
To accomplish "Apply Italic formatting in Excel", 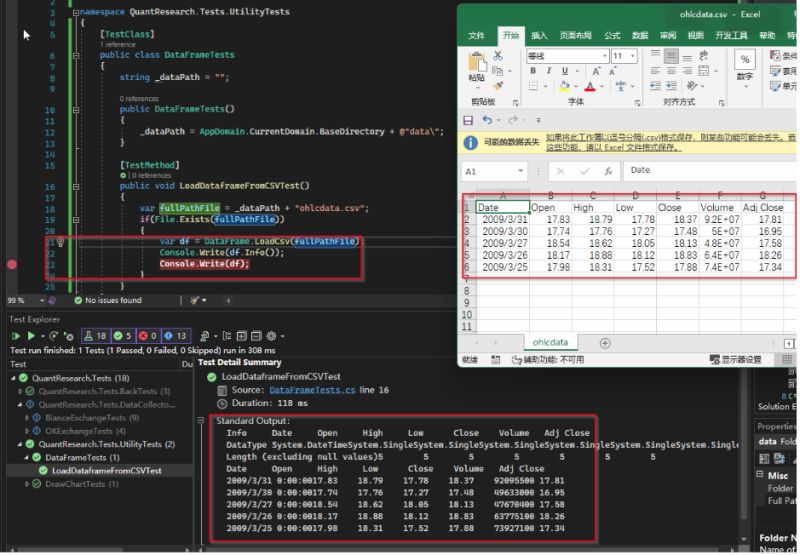I will (x=549, y=71).
